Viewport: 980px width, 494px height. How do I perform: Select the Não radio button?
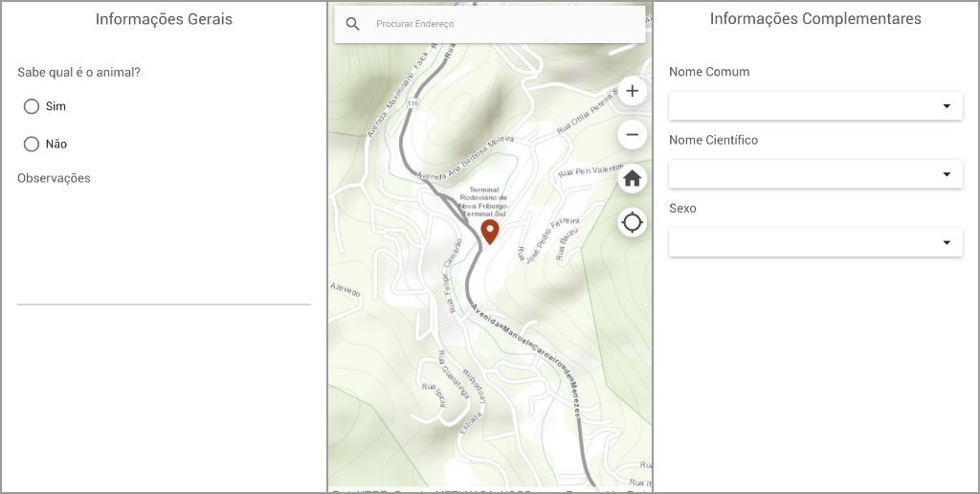[x=32, y=144]
